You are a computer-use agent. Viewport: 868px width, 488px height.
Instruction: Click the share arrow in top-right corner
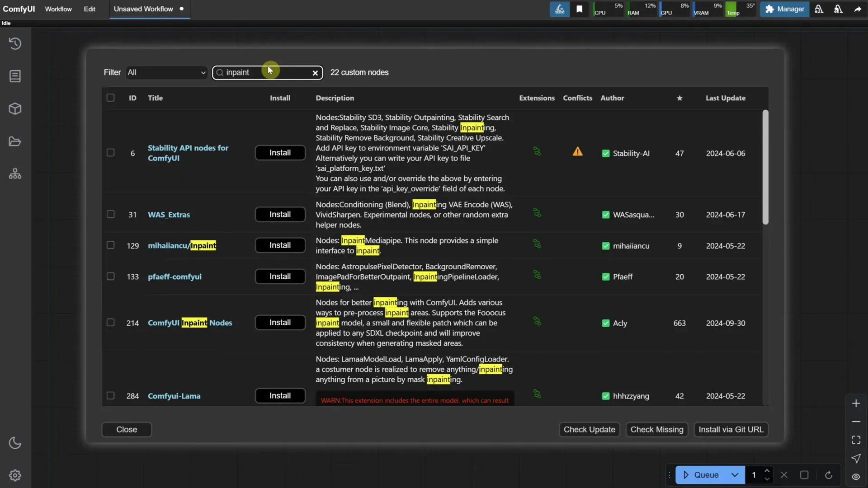858,9
